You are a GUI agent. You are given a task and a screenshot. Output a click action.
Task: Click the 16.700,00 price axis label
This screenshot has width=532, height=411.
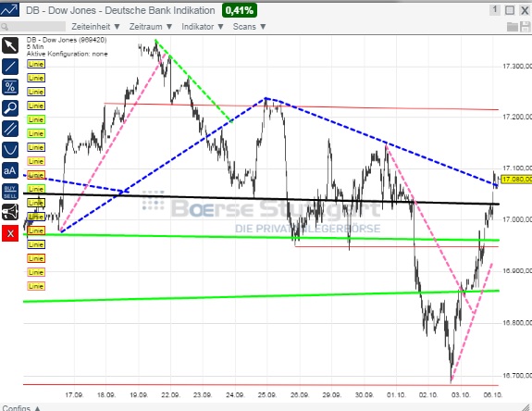pyautogui.click(x=516, y=376)
